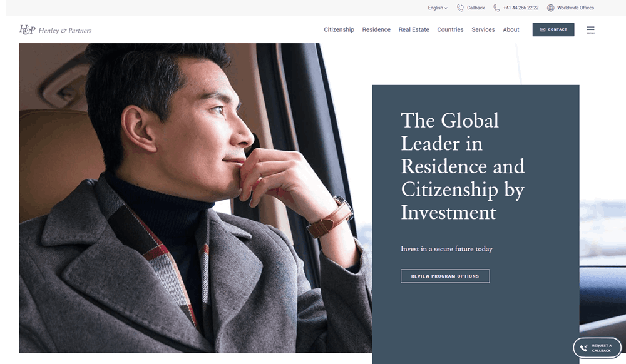Click Review Program Options button
The image size is (626, 364).
click(x=445, y=276)
